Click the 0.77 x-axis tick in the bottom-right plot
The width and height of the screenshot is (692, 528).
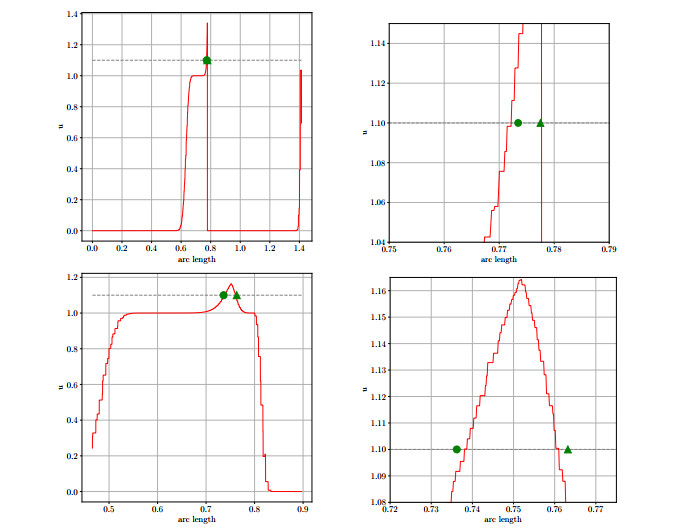[596, 509]
